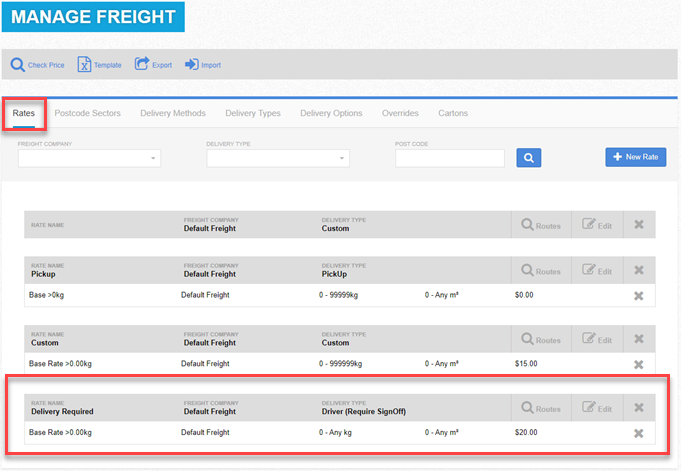The width and height of the screenshot is (681, 471).
Task: Switch to the Rates tab
Action: pos(23,113)
